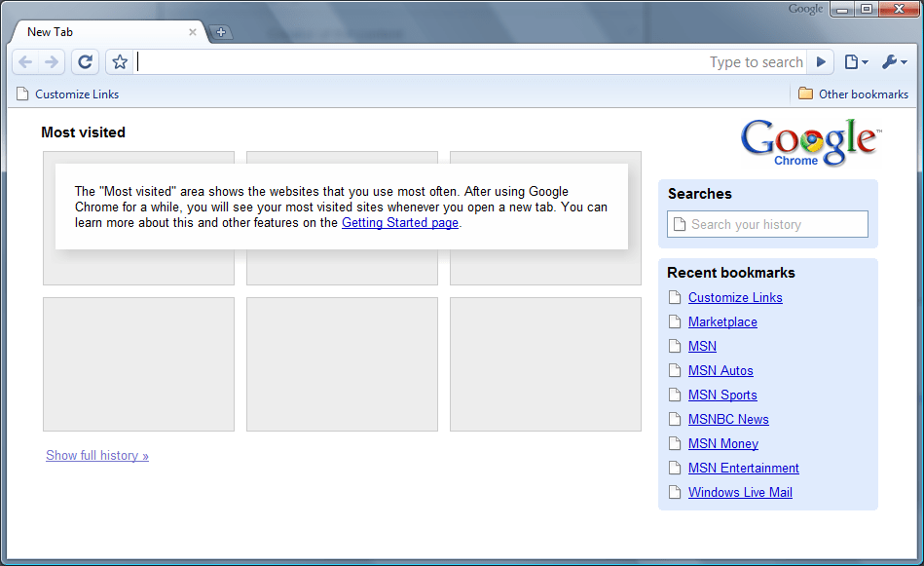Image resolution: width=924 pixels, height=566 pixels.
Task: Open the MSN Money bookmark
Action: click(722, 443)
